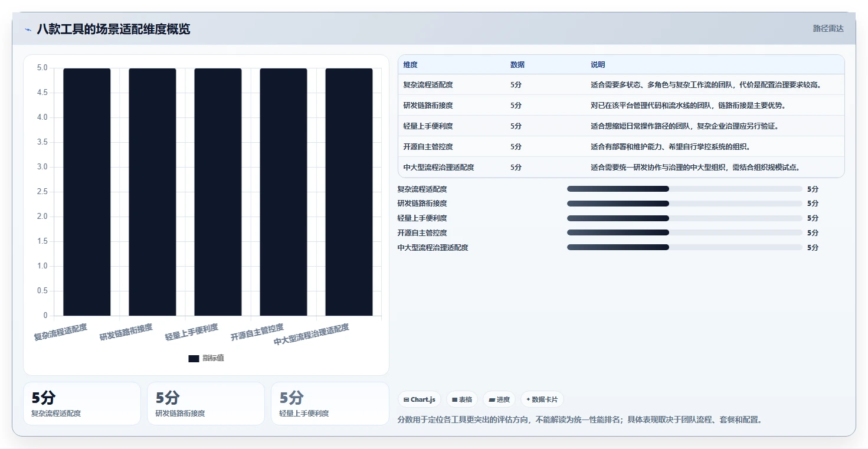Click the 中大型流程治理适配度 bar in the chart
868x449 pixels.
click(349, 192)
